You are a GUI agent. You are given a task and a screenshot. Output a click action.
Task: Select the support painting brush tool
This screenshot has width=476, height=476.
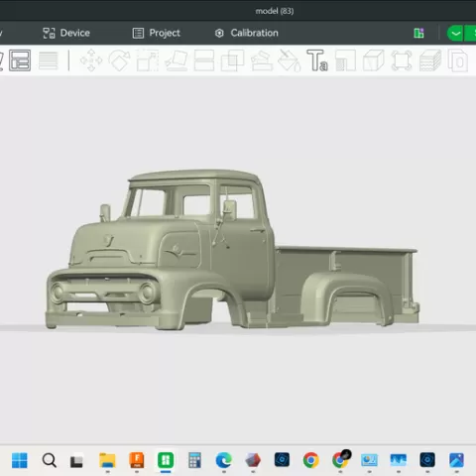[x=262, y=60]
